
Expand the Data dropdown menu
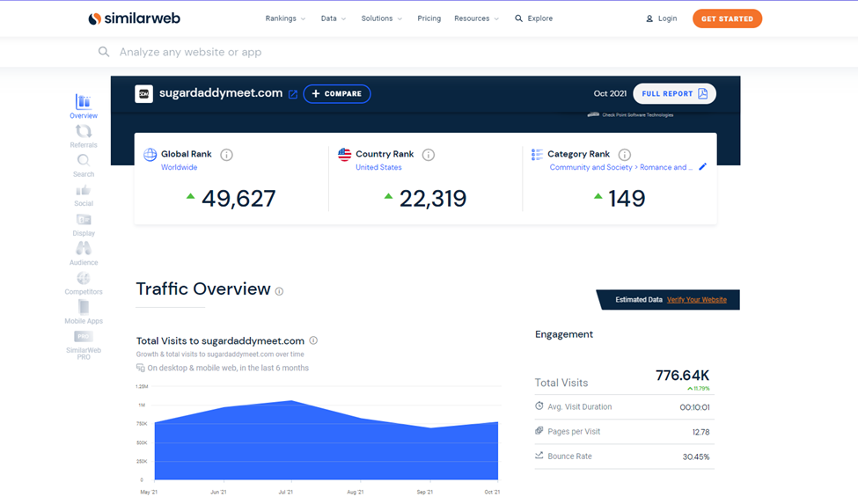[333, 18]
